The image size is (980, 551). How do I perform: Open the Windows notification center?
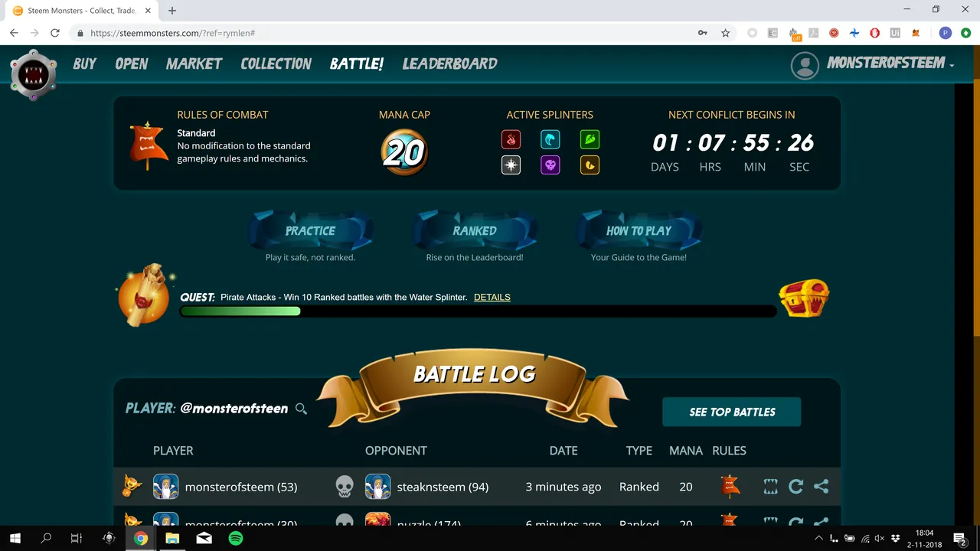click(x=960, y=539)
